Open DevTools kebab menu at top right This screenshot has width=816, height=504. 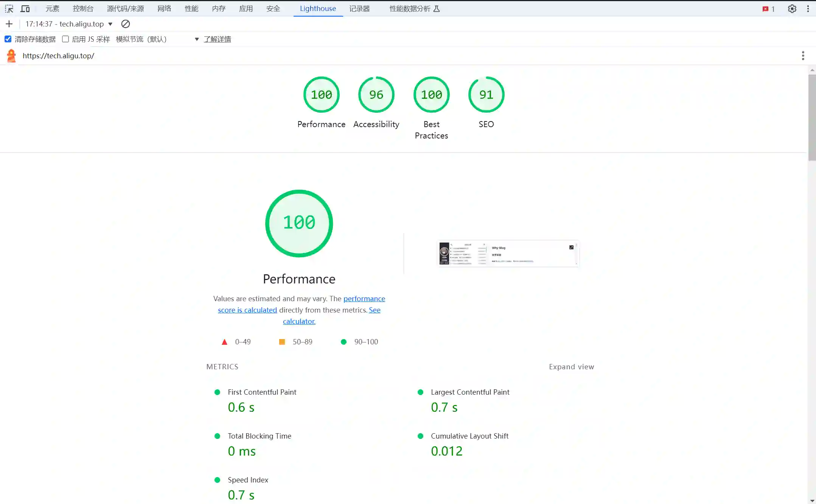click(808, 9)
